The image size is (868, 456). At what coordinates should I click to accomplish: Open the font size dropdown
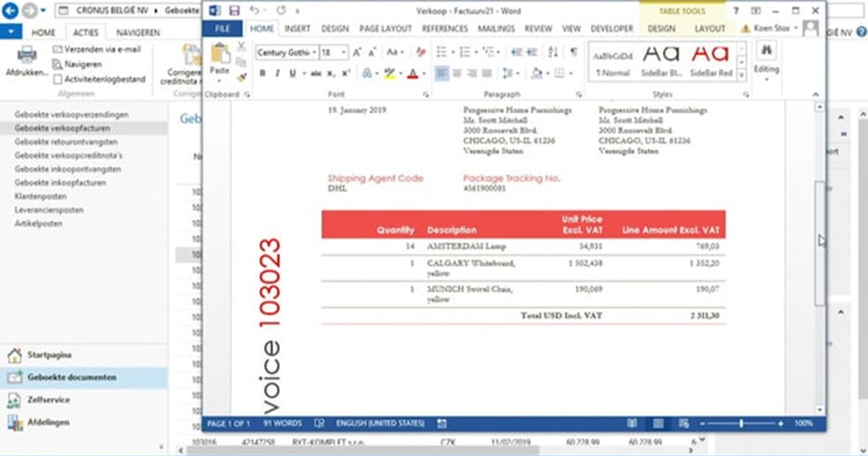point(344,53)
